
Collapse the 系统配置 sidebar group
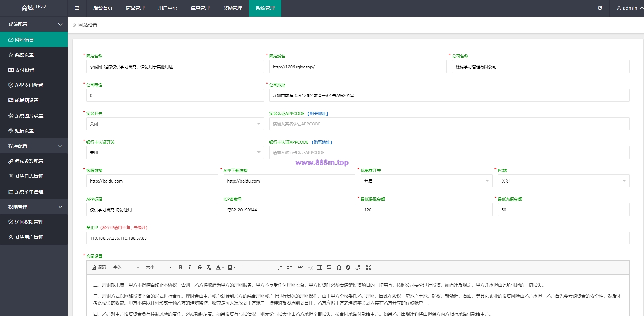point(34,24)
